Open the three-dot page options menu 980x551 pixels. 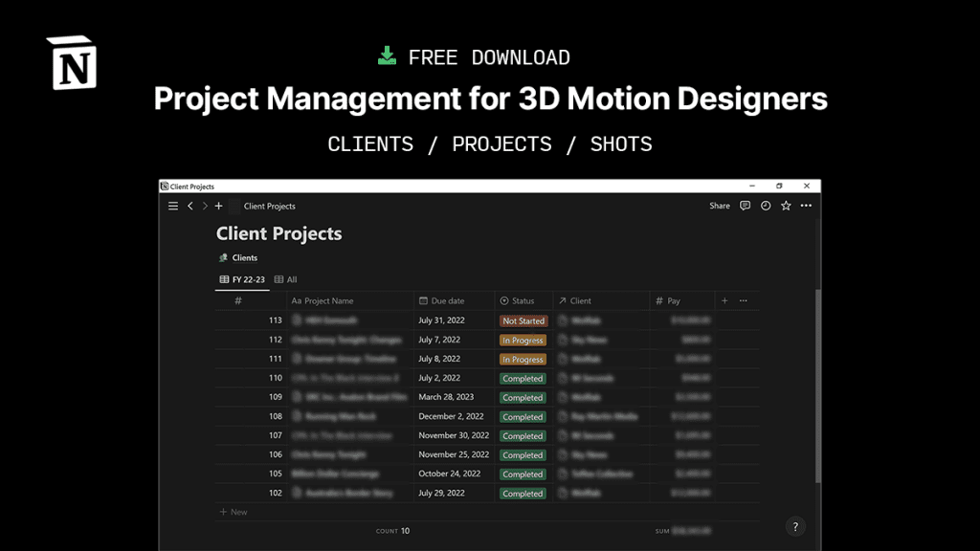click(x=806, y=206)
